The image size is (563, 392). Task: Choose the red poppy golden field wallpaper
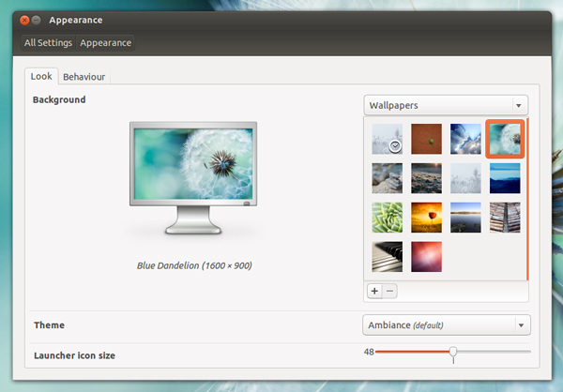point(427,218)
